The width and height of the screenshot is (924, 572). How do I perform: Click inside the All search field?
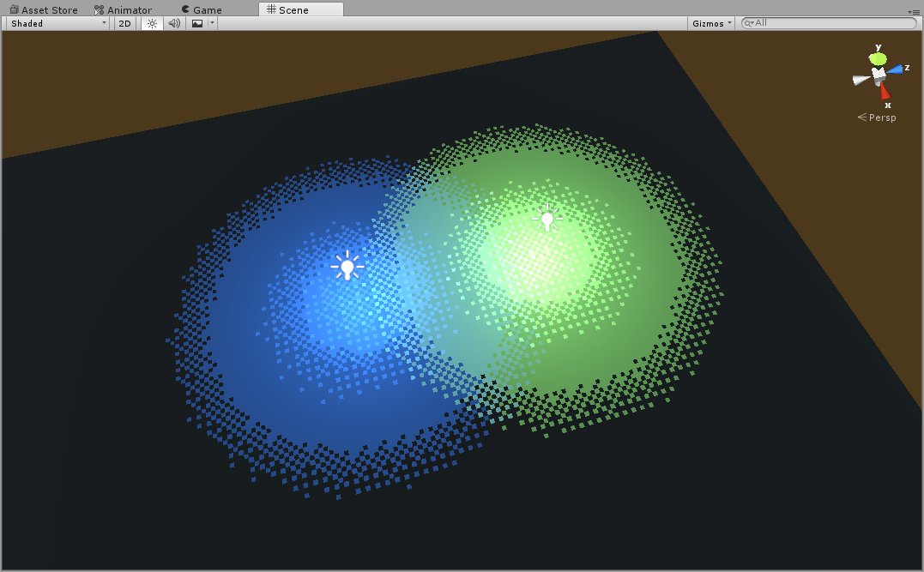click(x=824, y=23)
